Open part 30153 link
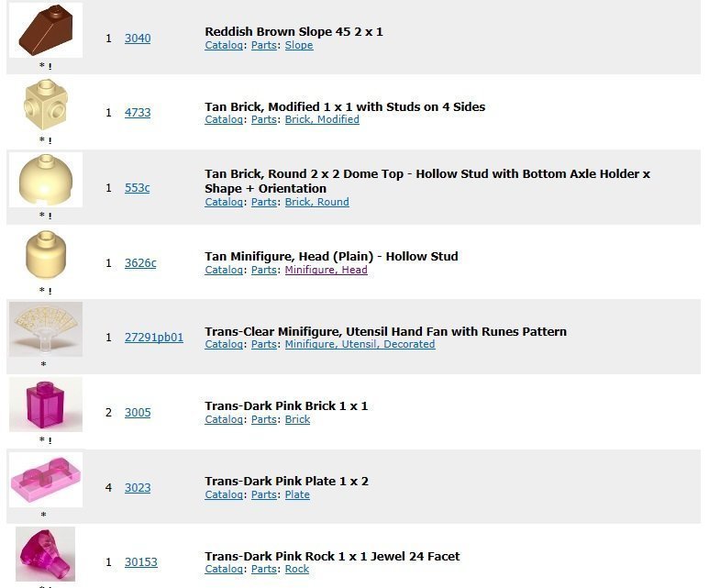 click(141, 561)
